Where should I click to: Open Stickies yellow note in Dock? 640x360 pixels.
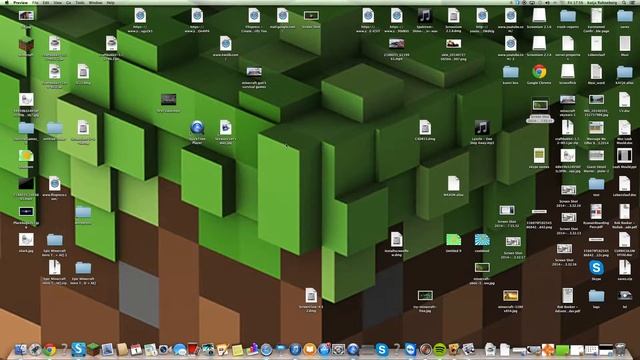click(x=238, y=350)
